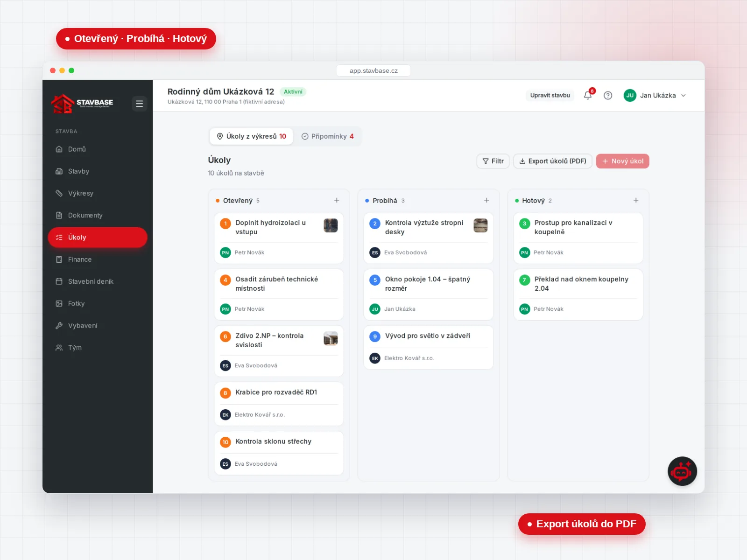Create a task with Nový úkol
This screenshot has width=747, height=560.
(x=623, y=161)
